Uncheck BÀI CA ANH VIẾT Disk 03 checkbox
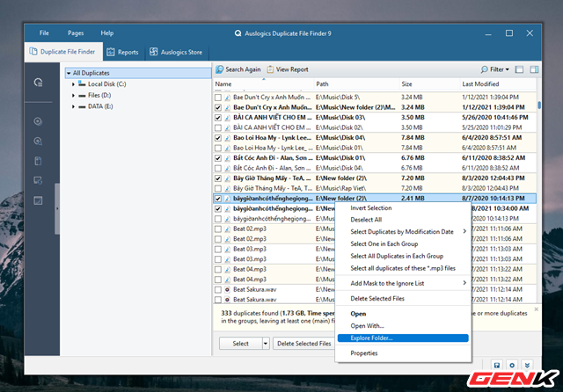The image size is (563, 392). [x=218, y=117]
